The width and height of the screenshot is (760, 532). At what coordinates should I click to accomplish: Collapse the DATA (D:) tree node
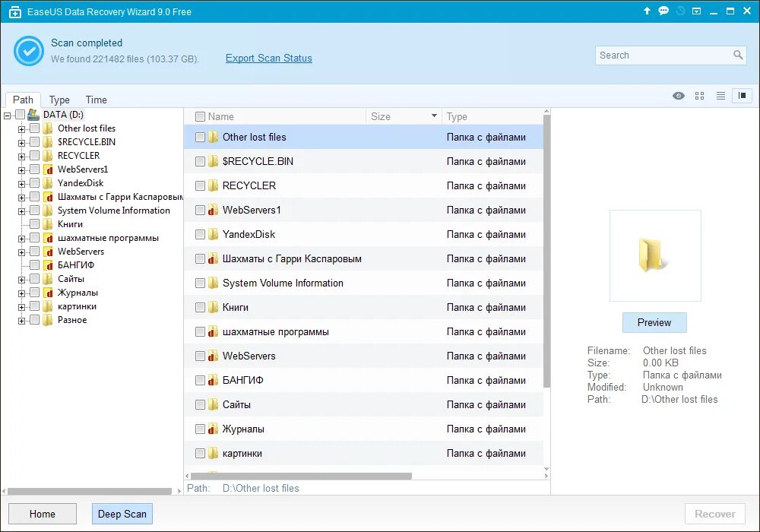8,116
